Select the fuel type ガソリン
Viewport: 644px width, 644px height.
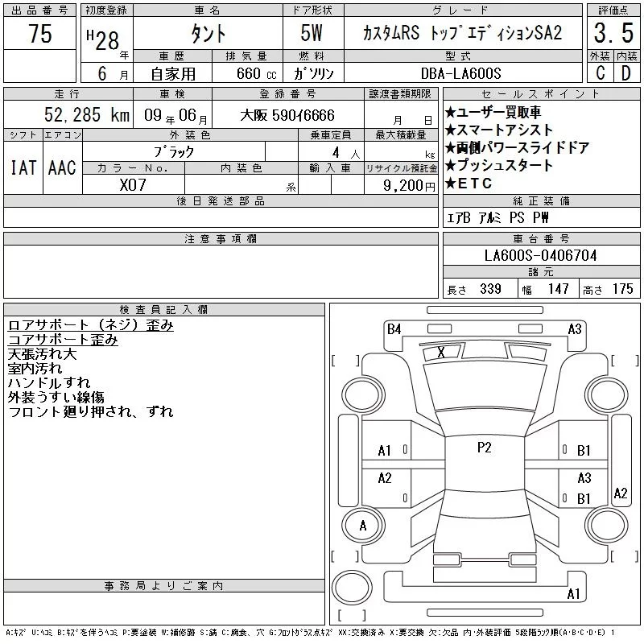coord(313,73)
